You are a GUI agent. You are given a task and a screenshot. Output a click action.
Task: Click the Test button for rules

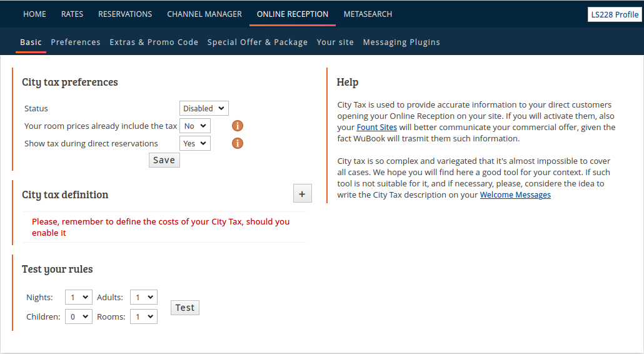tap(185, 308)
